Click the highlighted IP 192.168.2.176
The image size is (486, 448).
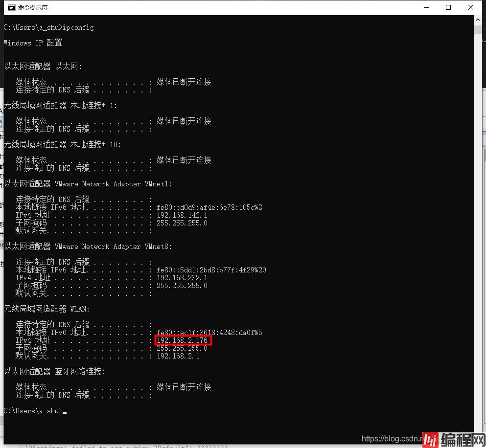pyautogui.click(x=183, y=340)
